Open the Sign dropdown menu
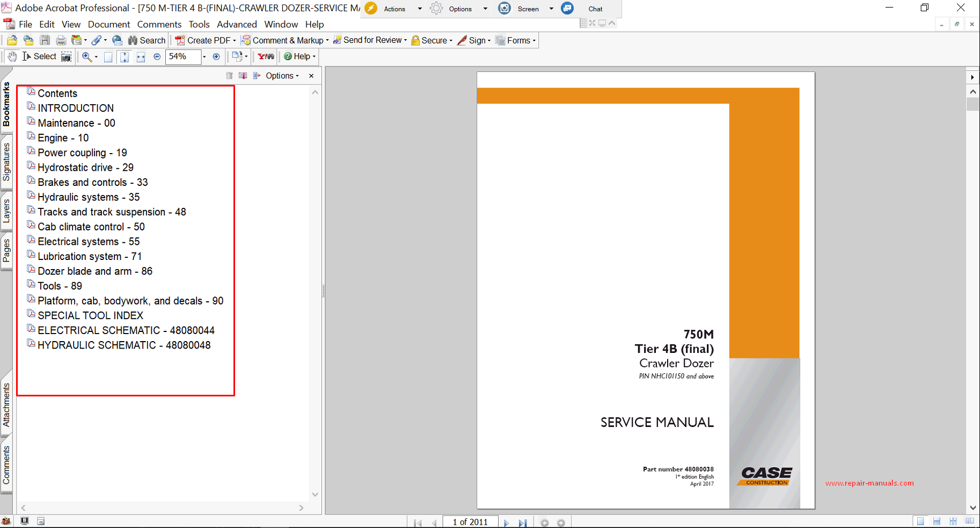 (x=474, y=40)
